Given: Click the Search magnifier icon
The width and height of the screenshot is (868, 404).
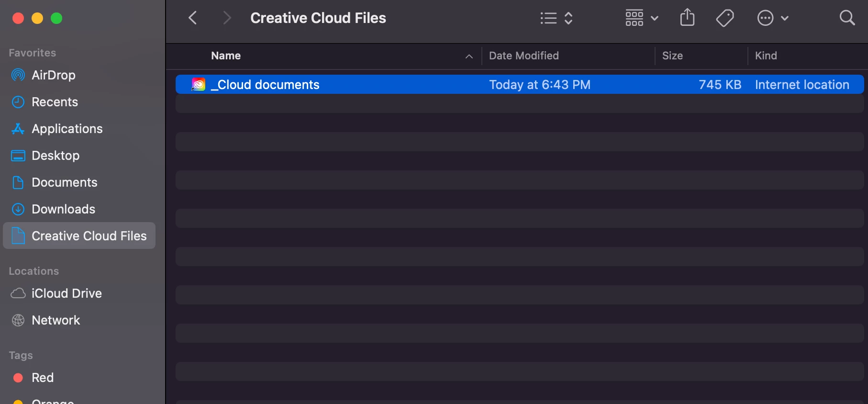Looking at the screenshot, I should [847, 18].
